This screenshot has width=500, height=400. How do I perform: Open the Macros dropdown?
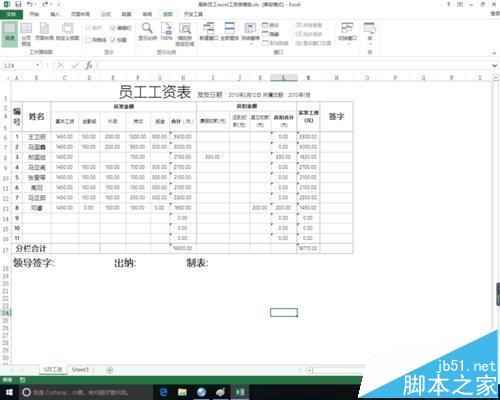[x=370, y=33]
